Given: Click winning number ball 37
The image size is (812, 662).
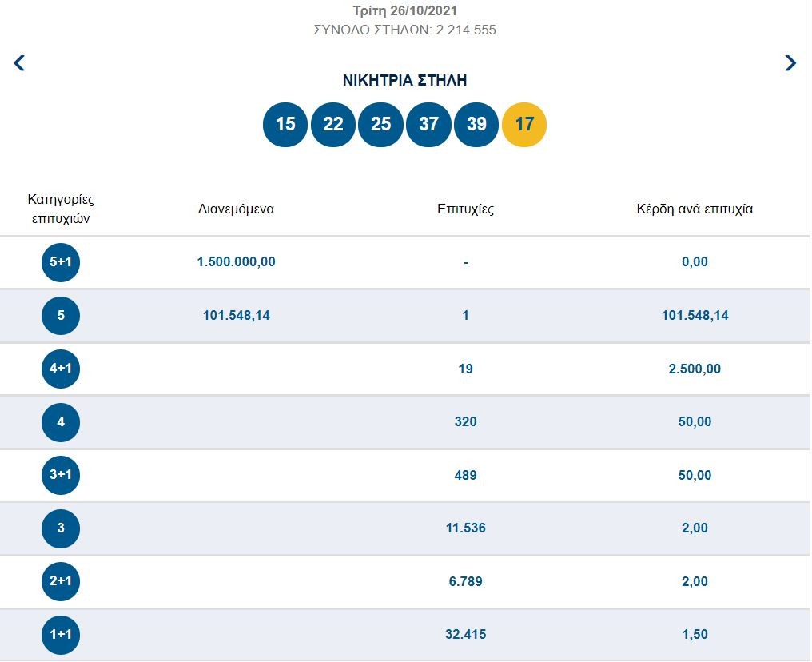Looking at the screenshot, I should (428, 125).
